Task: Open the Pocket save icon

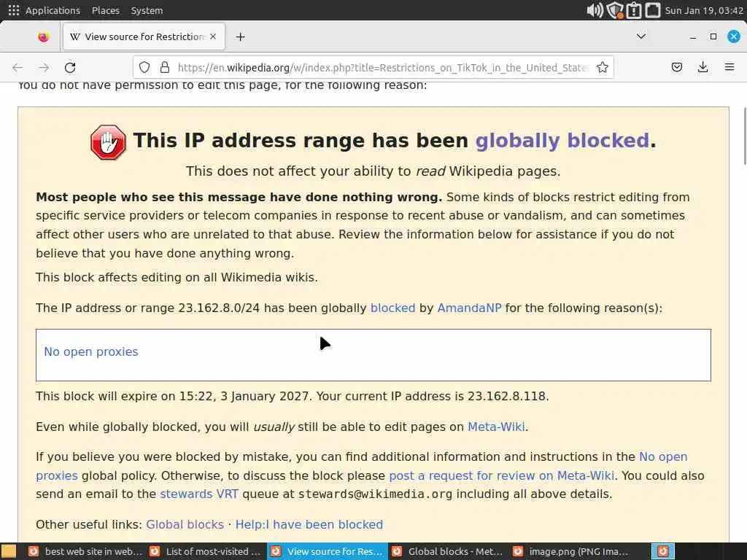Action: [676, 67]
